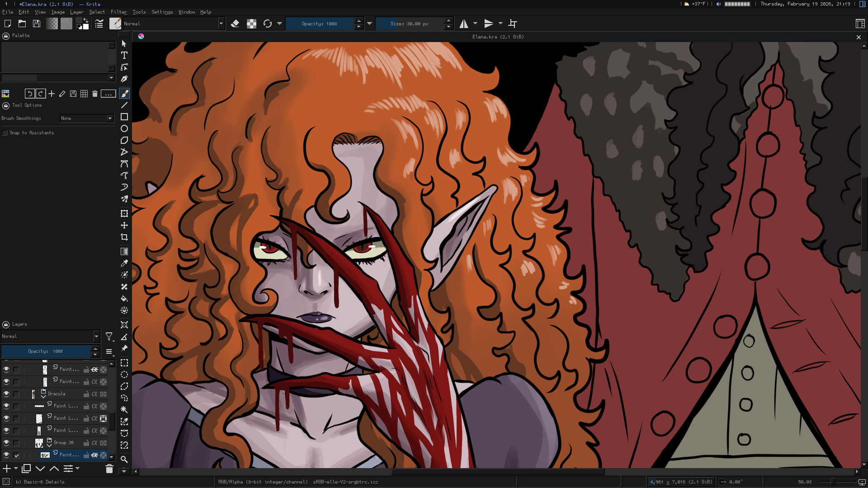Select the Calligraphy tool

124,79
